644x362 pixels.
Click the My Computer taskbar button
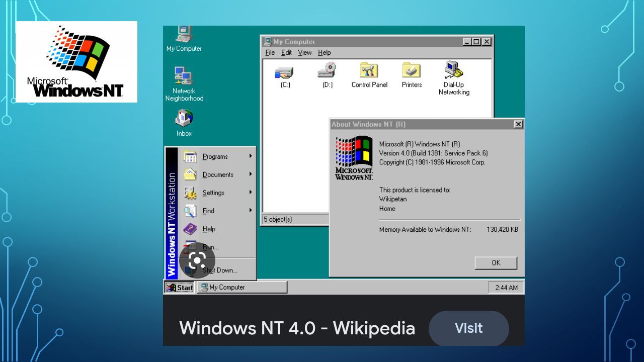[x=242, y=288]
